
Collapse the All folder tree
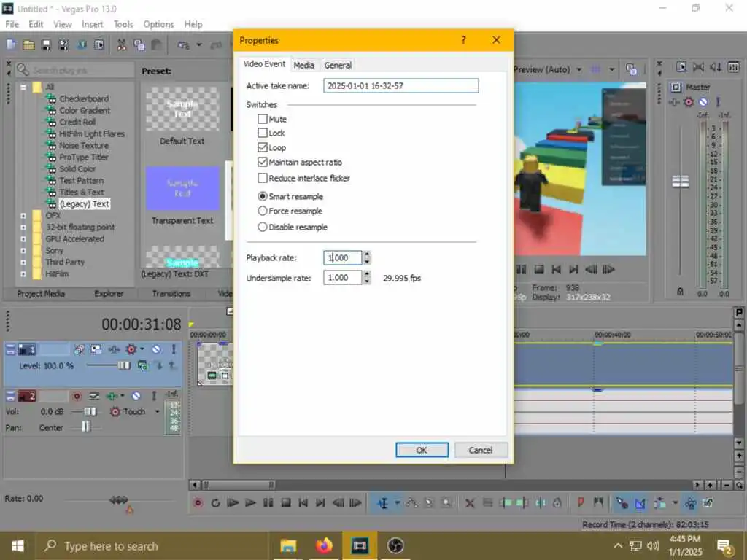pos(23,87)
